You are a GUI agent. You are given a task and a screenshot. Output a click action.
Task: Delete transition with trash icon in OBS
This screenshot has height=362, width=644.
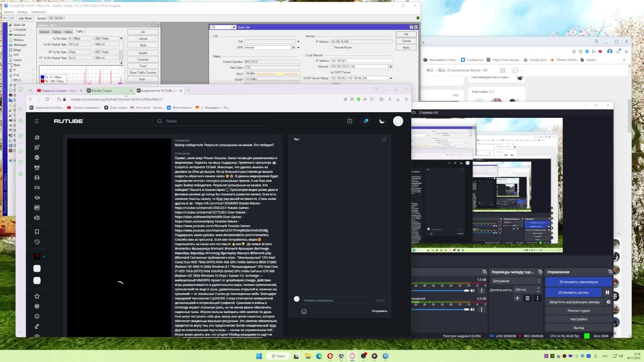point(527,298)
